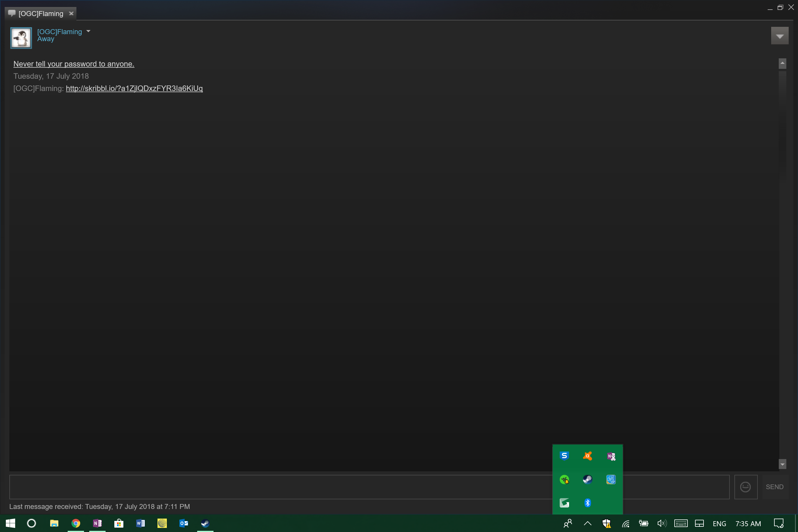The width and height of the screenshot is (798, 532).
Task: Click the Steam icon in tray overflow
Action: 587,480
